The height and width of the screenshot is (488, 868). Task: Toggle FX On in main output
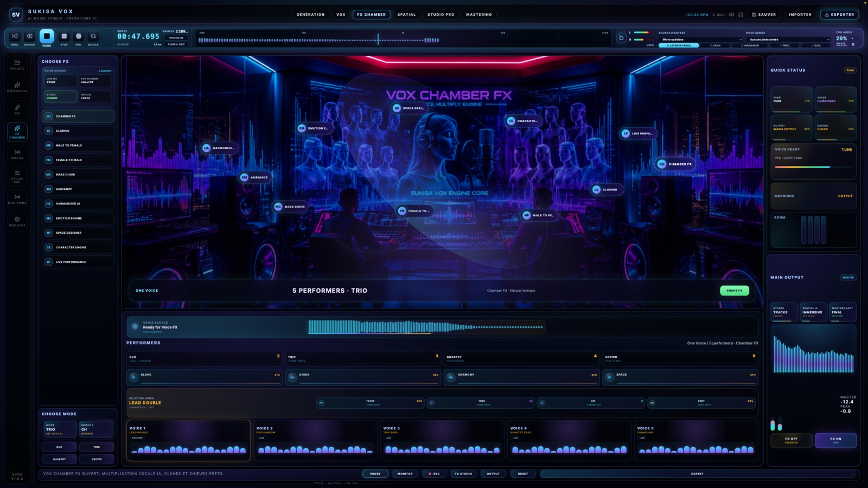(835, 440)
